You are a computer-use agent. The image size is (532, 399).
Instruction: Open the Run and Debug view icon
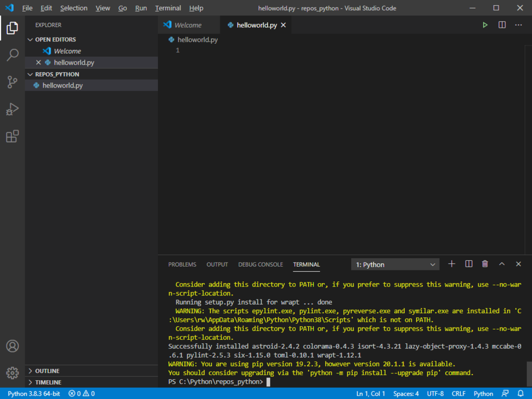pyautogui.click(x=12, y=109)
